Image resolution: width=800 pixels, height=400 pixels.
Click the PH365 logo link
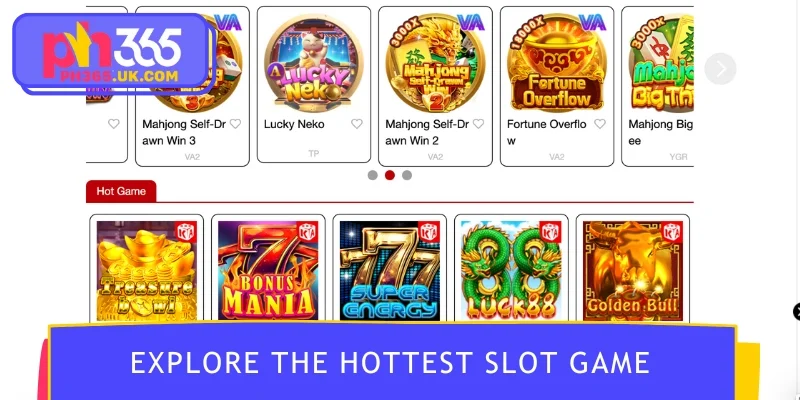tap(111, 53)
